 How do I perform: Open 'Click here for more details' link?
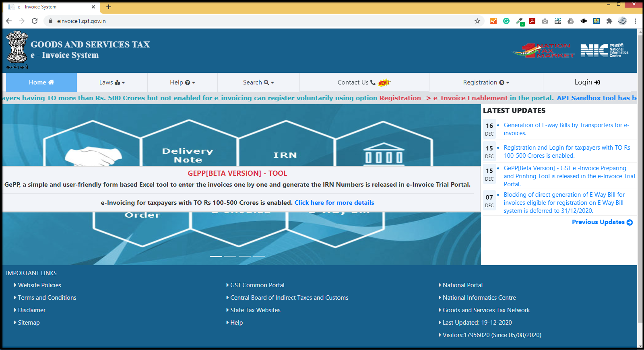(x=334, y=203)
